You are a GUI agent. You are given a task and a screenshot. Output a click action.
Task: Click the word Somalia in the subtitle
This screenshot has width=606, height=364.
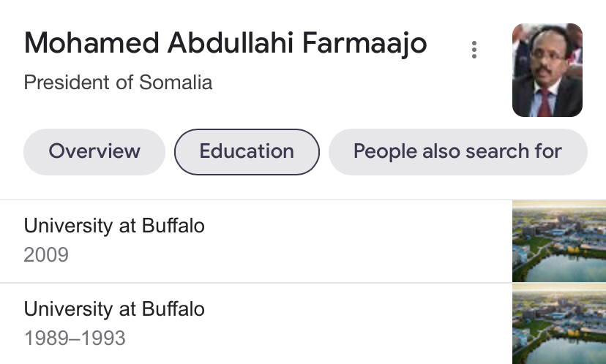pyautogui.click(x=176, y=82)
